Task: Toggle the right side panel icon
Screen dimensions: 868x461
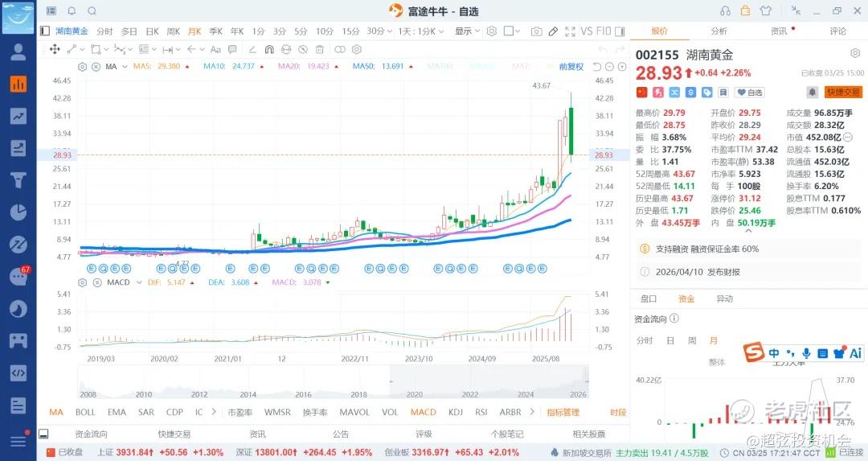Action: point(620,31)
